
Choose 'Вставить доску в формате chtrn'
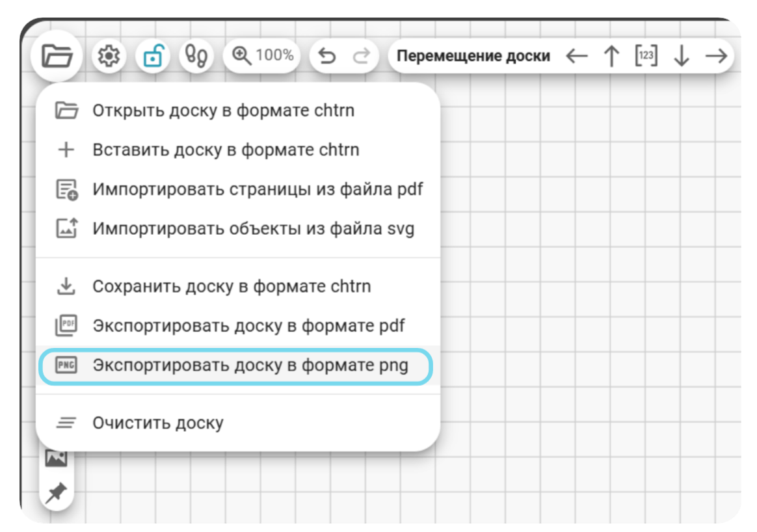coord(238,150)
